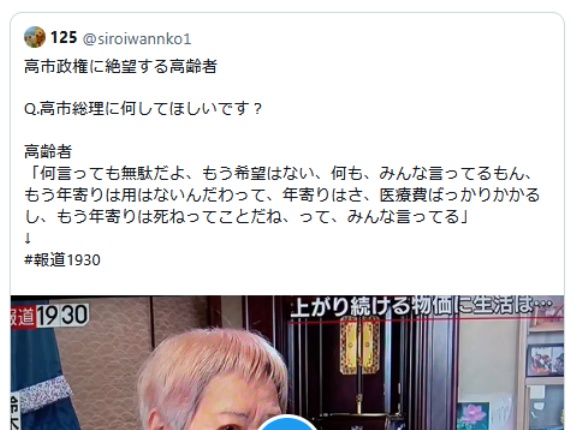Click the framed photo on right shelf
The width and height of the screenshot is (576, 430).
point(545,360)
